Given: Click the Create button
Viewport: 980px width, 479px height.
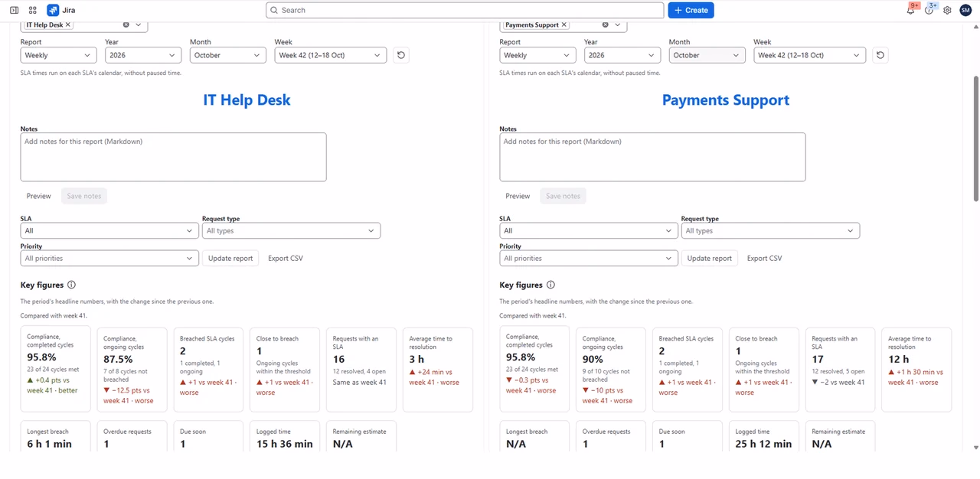Looking at the screenshot, I should coord(691,10).
